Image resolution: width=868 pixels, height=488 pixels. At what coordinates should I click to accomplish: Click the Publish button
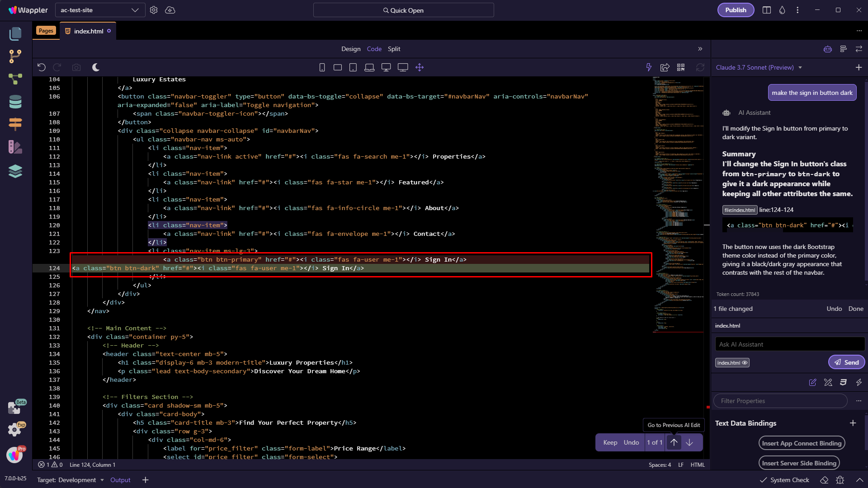736,10
